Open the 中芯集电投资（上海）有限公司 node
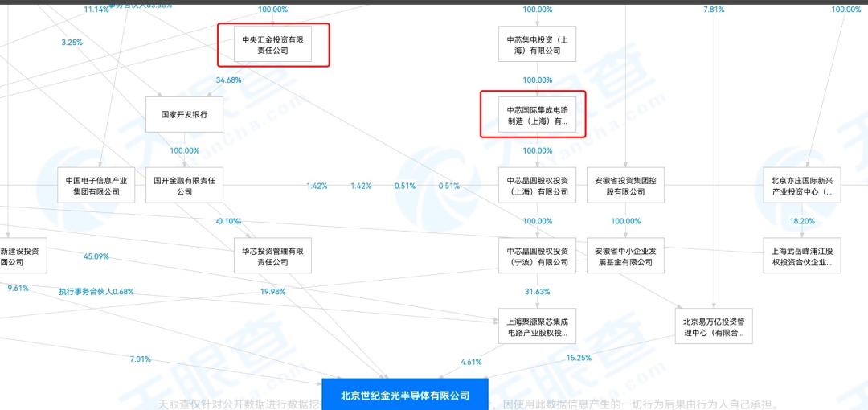The height and width of the screenshot is (410, 868). pos(537,43)
